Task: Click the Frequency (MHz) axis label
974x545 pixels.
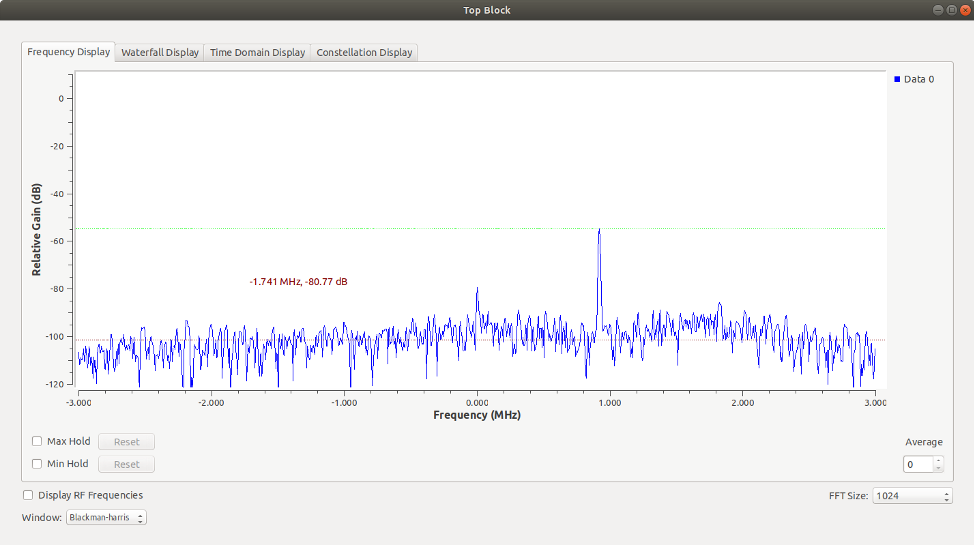Action: [477, 415]
